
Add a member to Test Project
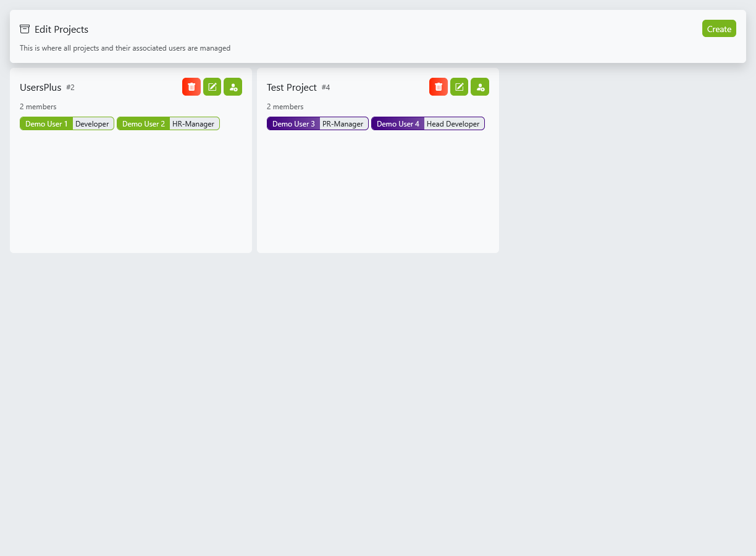(480, 87)
